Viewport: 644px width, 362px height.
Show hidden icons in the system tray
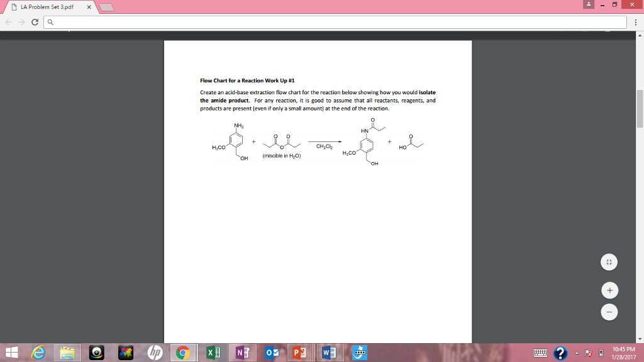[x=576, y=353]
